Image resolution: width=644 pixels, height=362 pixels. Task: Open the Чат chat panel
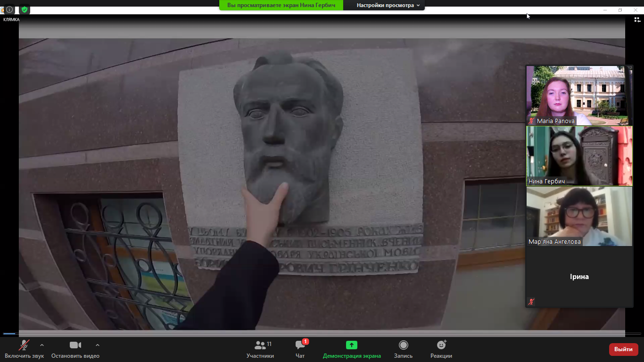pos(300,349)
